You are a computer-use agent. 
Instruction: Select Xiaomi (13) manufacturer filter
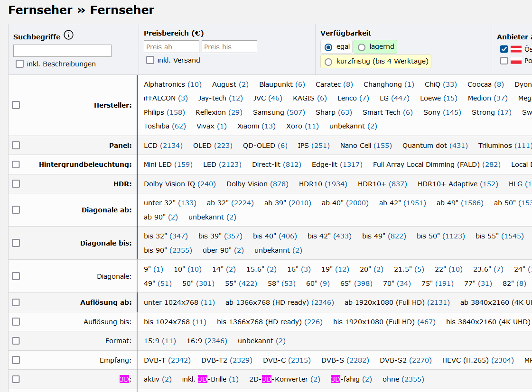pyautogui.click(x=256, y=126)
